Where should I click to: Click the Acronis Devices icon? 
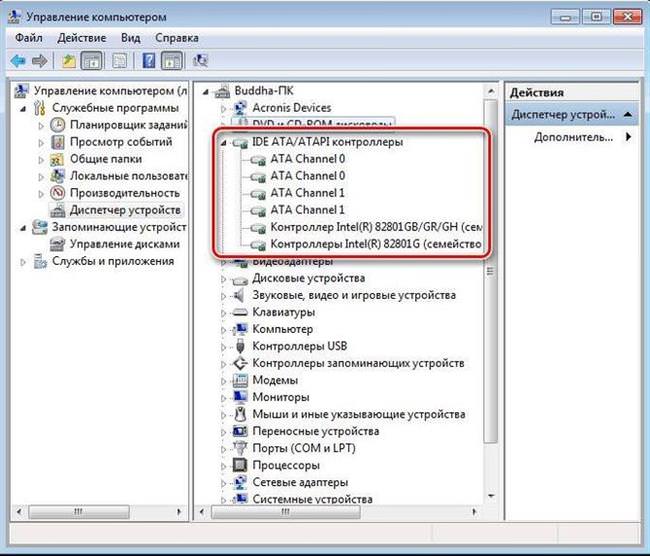[x=240, y=108]
